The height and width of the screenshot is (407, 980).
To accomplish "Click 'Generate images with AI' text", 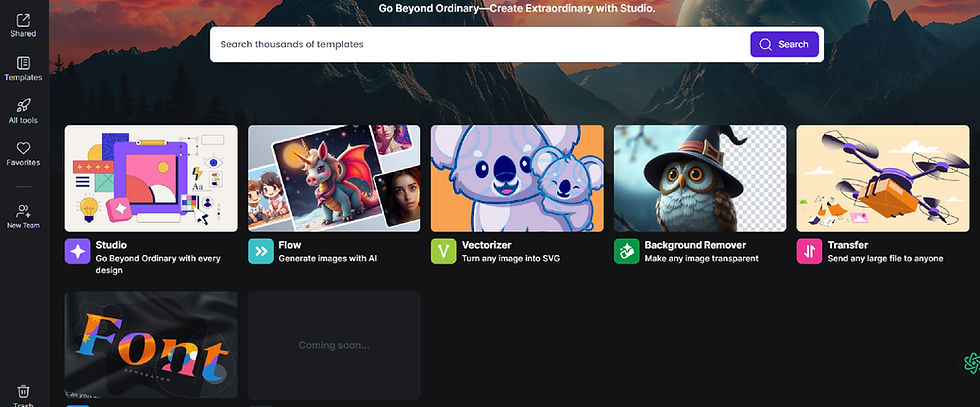I will [328, 258].
